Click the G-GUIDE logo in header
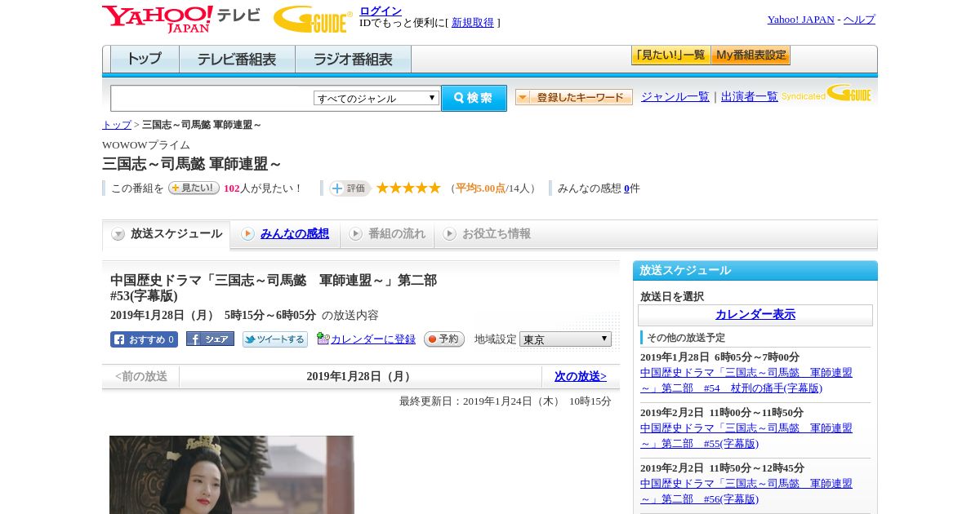980x514 pixels. (313, 19)
